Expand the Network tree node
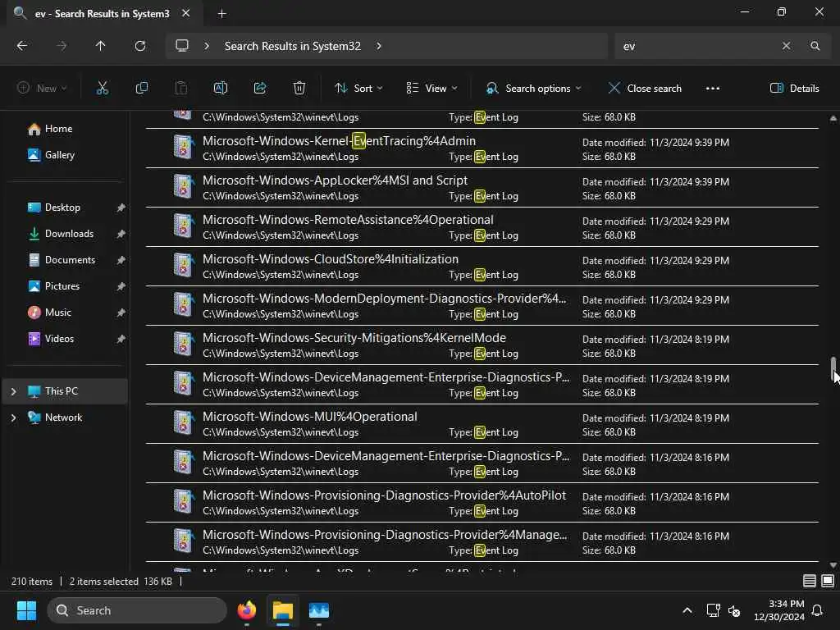This screenshot has width=840, height=630. pos(13,418)
